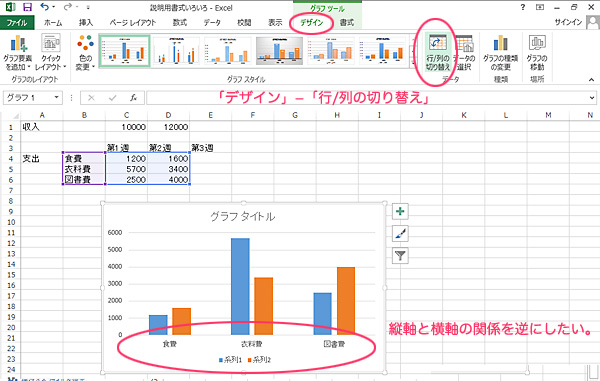
Task: Collapse the ribbon with the chevron
Action: [591, 80]
